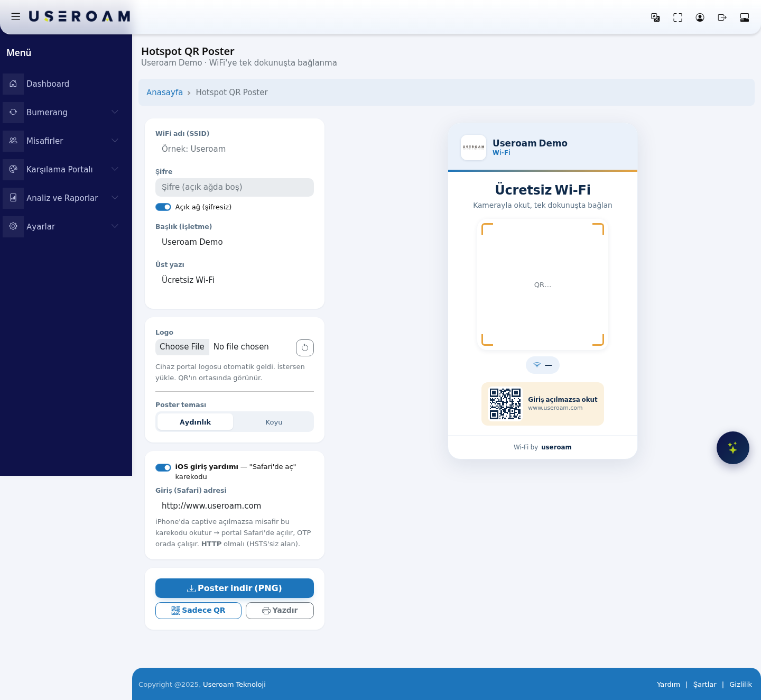Go to Anasayfa breadcrumb link
Image resolution: width=761 pixels, height=700 pixels.
click(164, 93)
